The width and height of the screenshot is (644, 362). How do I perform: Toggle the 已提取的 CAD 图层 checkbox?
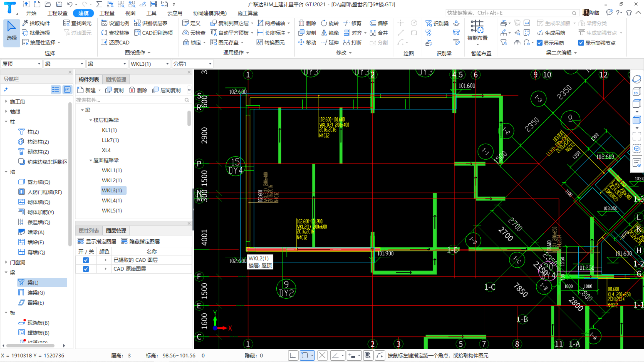tap(86, 260)
